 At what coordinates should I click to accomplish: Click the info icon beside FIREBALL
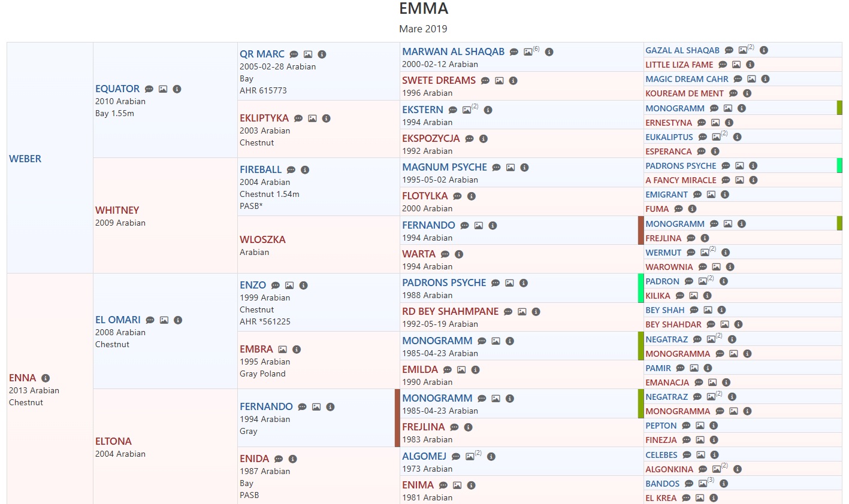(x=305, y=169)
